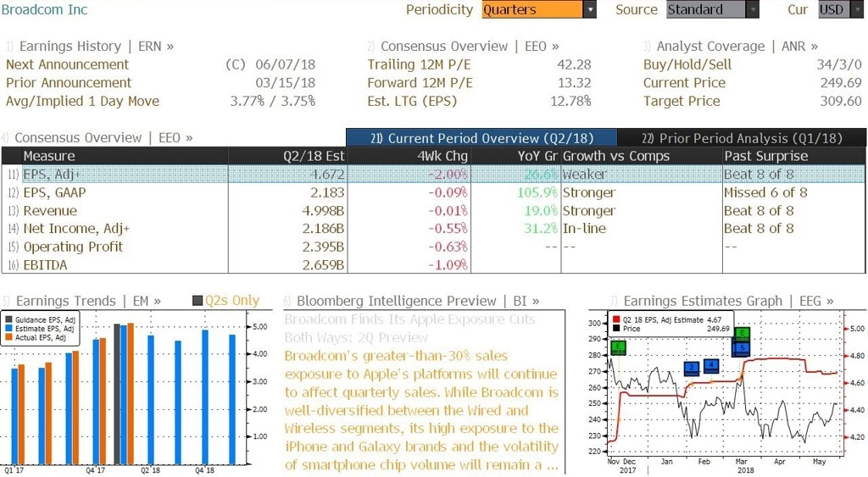The height and width of the screenshot is (477, 868).
Task: Click the Q2/18 Est column header
Action: pyautogui.click(x=287, y=156)
